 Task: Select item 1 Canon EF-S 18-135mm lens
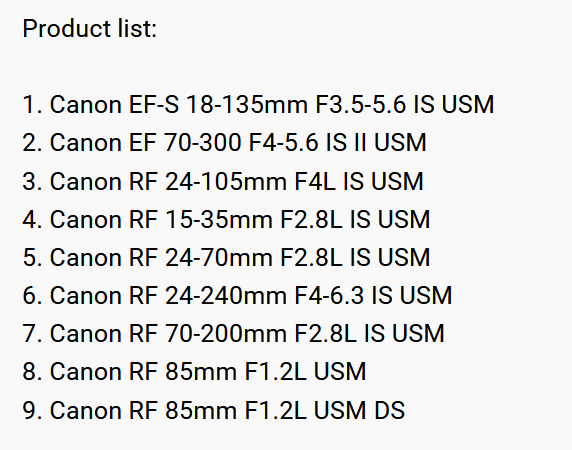tap(258, 105)
